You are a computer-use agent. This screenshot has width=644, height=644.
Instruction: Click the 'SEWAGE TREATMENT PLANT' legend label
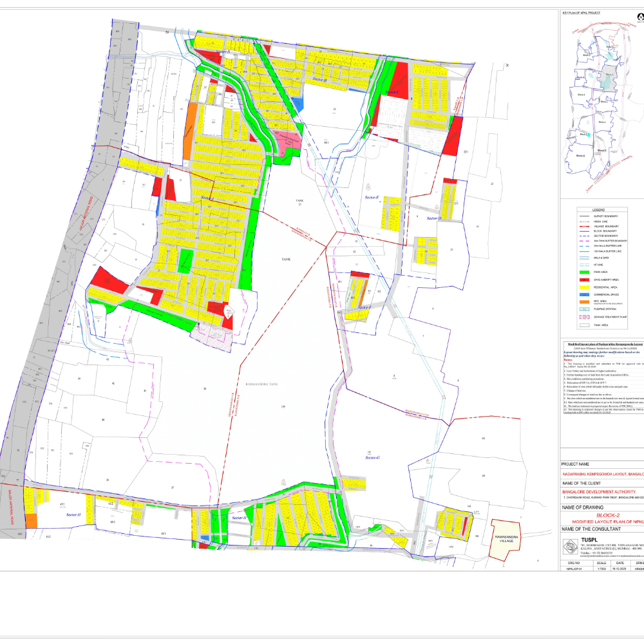(611, 317)
